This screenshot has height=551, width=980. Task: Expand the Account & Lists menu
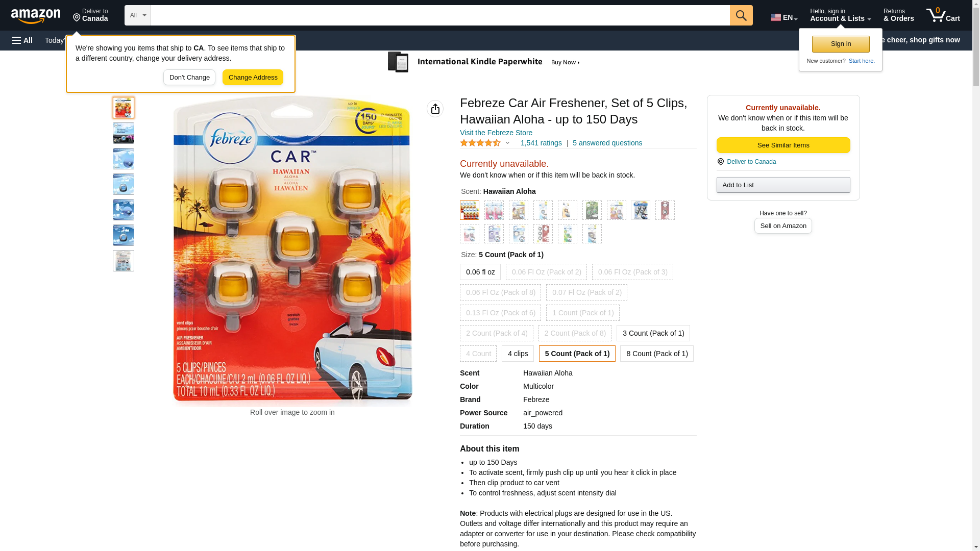click(x=840, y=15)
